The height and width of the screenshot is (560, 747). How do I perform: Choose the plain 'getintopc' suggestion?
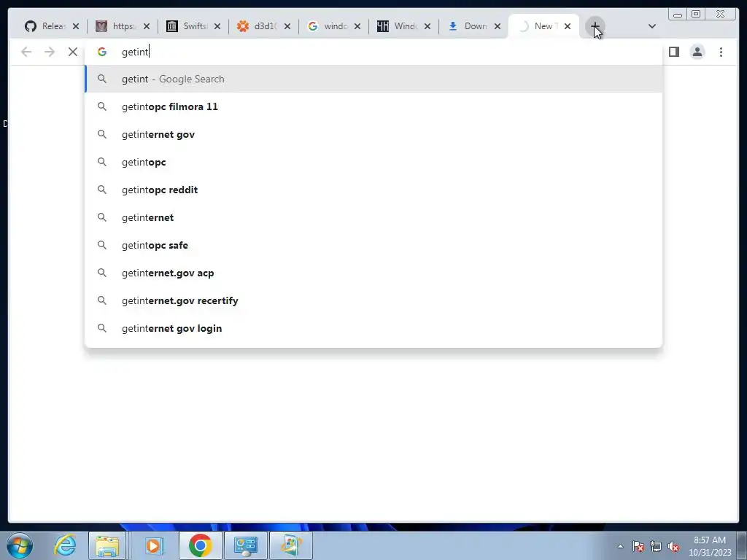373,162
